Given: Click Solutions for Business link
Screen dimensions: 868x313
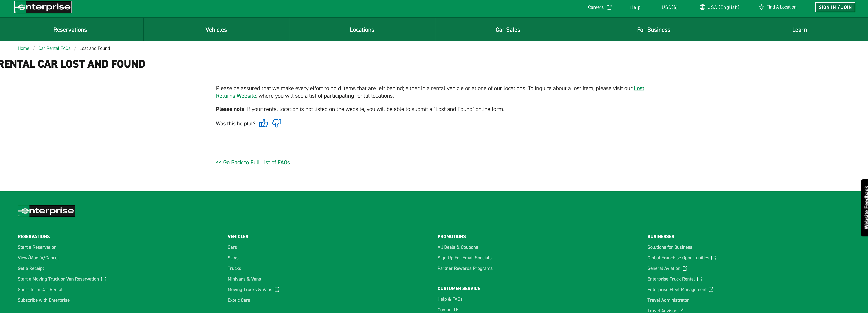Looking at the screenshot, I should [x=669, y=247].
